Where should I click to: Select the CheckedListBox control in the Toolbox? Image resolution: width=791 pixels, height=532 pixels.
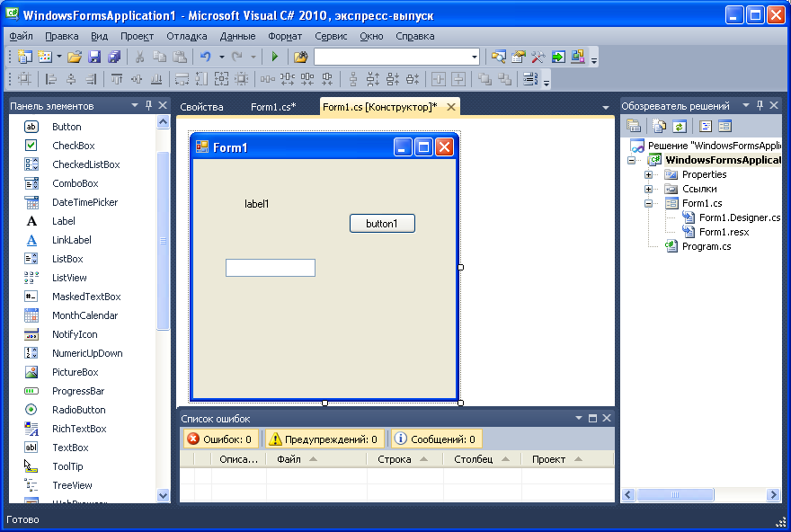click(85, 164)
